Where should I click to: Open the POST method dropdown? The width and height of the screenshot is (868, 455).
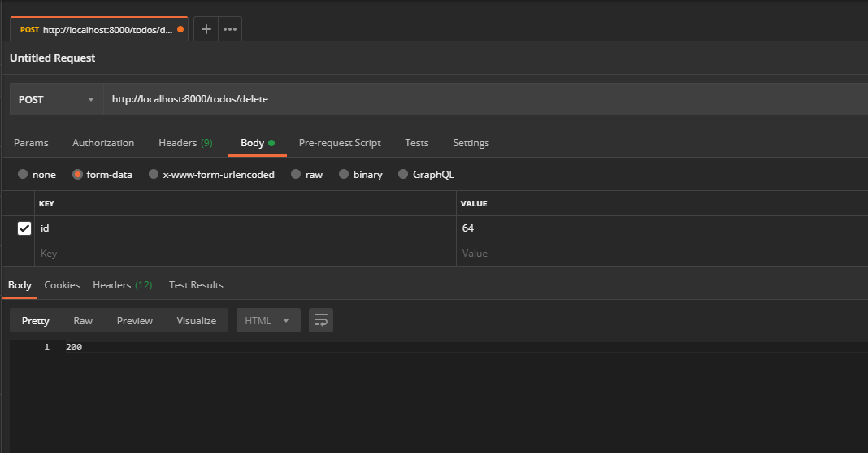[57, 99]
